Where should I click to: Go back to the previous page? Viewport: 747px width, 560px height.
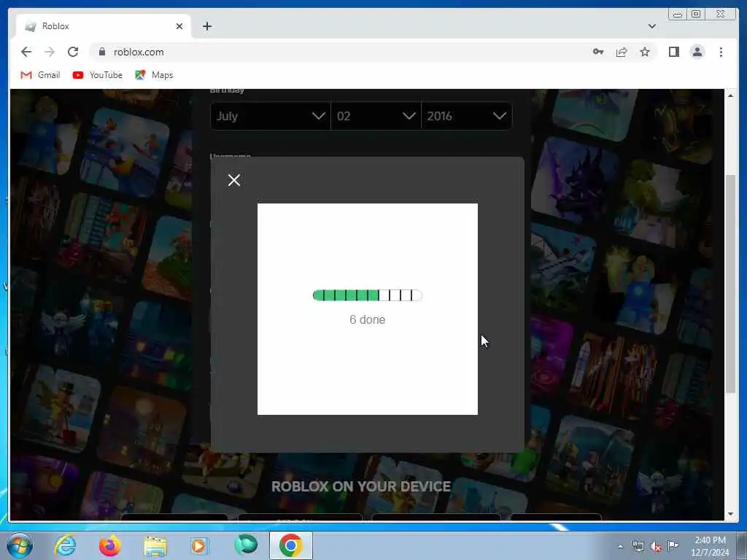pyautogui.click(x=26, y=52)
